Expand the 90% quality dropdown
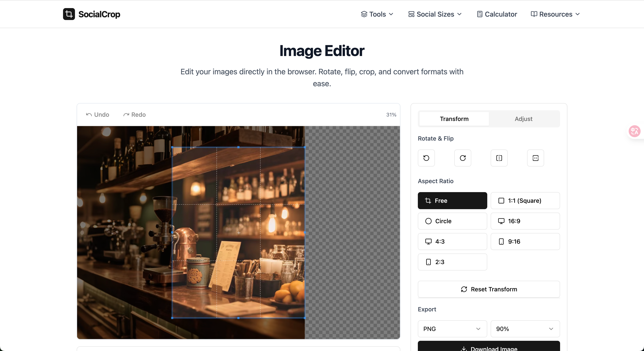The height and width of the screenshot is (351, 644). click(x=525, y=329)
